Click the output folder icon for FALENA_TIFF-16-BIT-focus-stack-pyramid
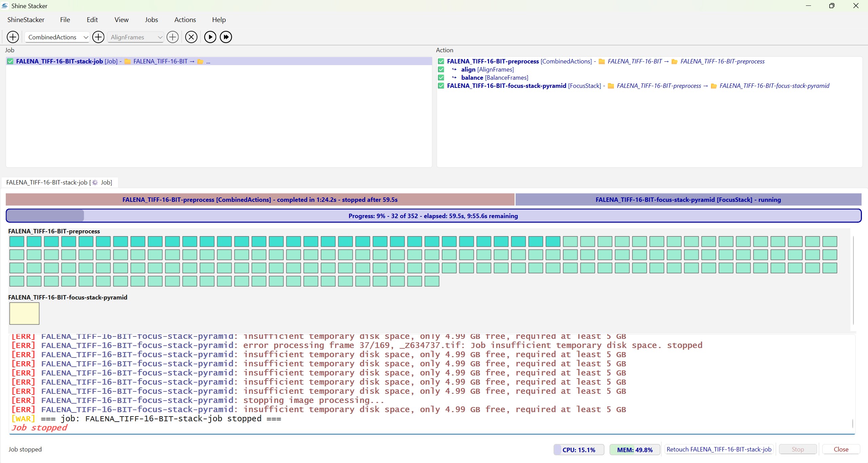Image resolution: width=868 pixels, height=463 pixels. point(714,86)
